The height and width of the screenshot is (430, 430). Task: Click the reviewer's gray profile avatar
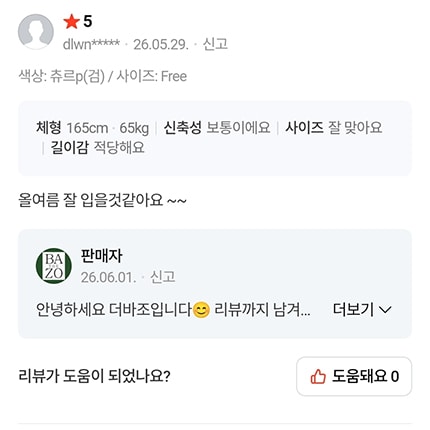(36, 32)
